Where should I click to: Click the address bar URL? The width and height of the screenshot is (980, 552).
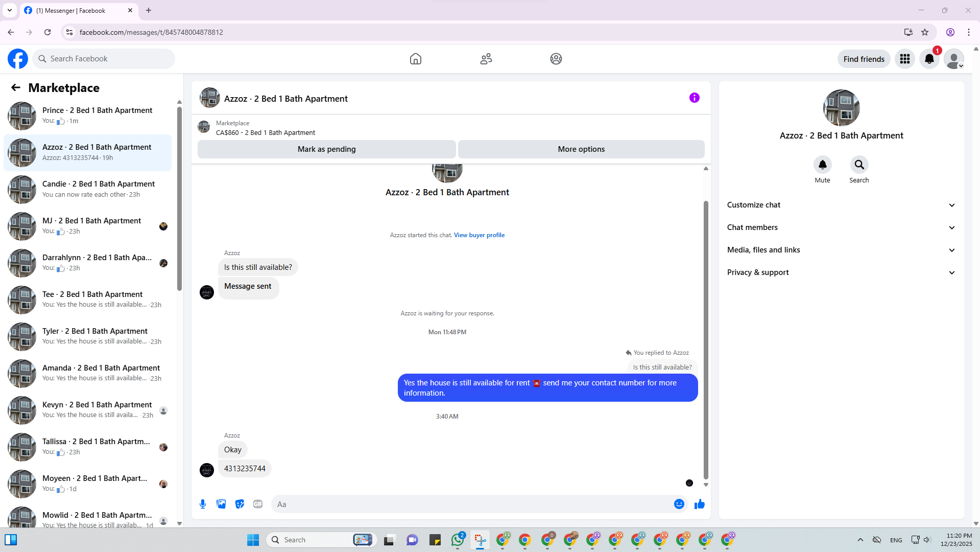(x=151, y=32)
